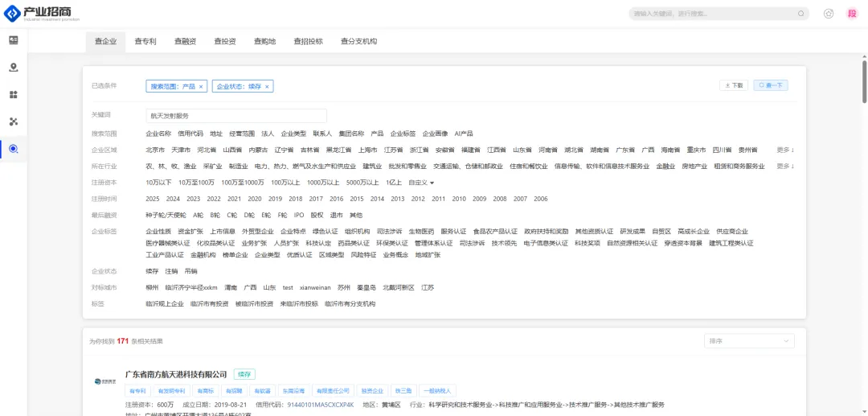Select 经营范围 search scope
This screenshot has height=416, width=868.
[242, 134]
